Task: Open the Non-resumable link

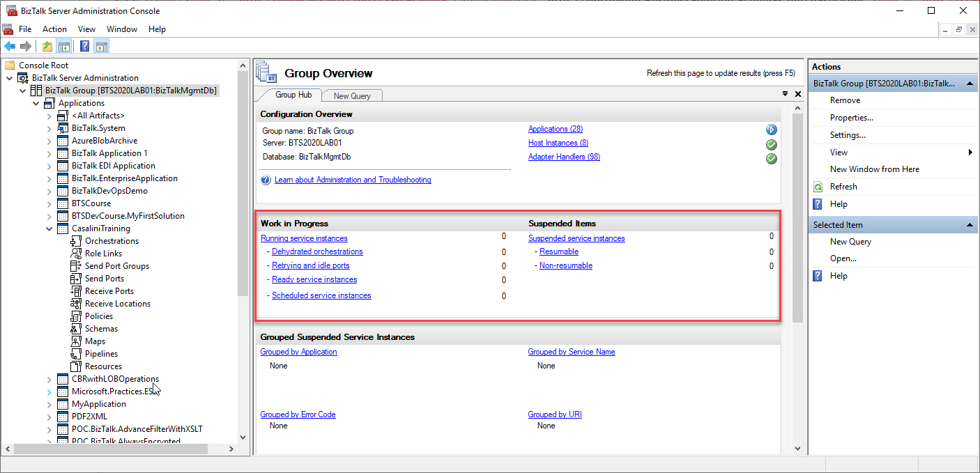Action: [566, 265]
